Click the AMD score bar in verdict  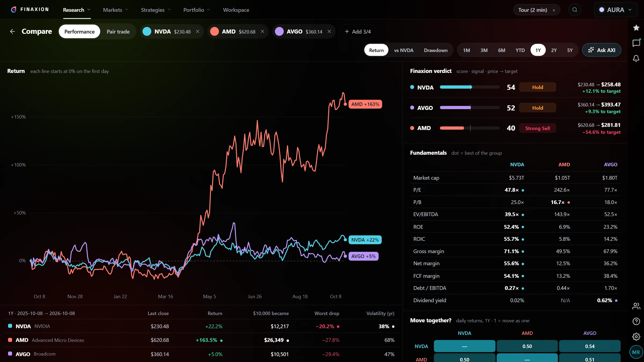(470, 128)
